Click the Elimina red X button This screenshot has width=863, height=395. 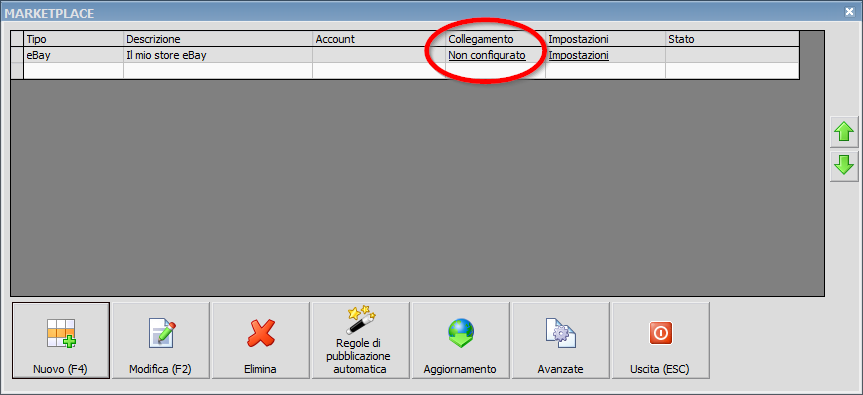click(x=261, y=341)
